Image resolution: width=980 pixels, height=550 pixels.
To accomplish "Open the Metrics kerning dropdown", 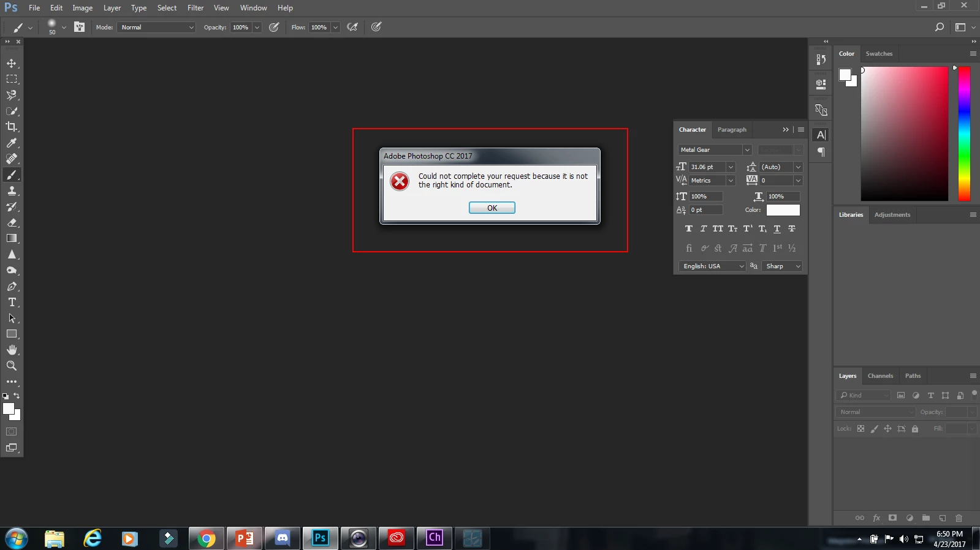I will 731,180.
